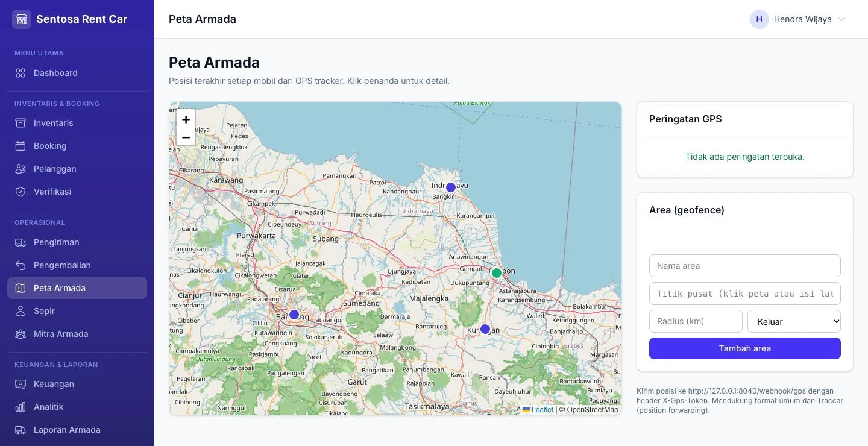Click the Dashboard grid icon
The height and width of the screenshot is (446, 868).
(x=20, y=73)
